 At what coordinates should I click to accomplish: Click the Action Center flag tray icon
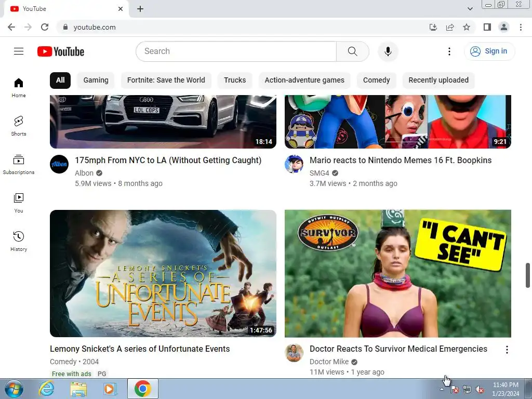pos(454,390)
